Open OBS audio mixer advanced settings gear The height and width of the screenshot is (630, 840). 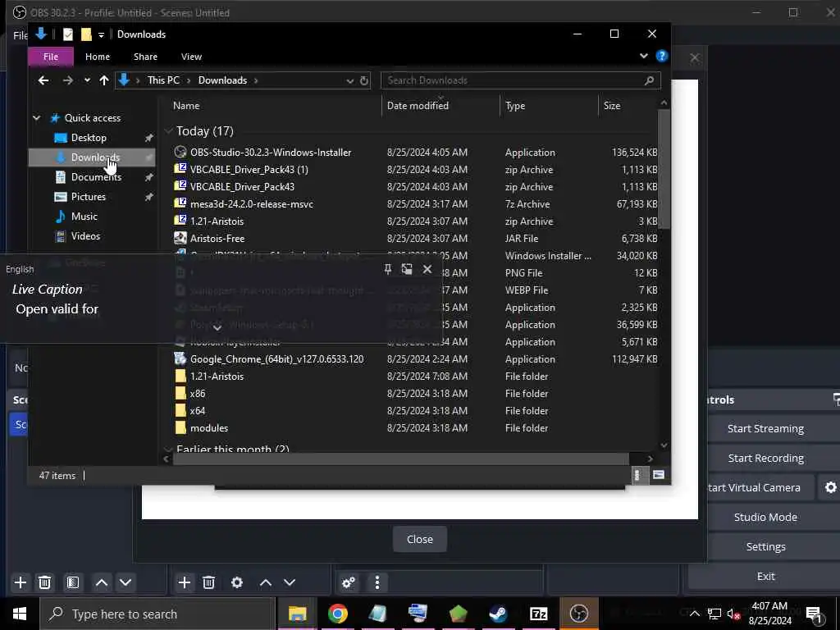tap(348, 582)
